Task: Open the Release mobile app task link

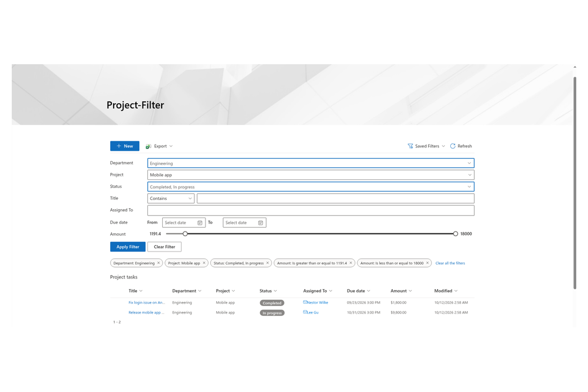Action: [147, 313]
